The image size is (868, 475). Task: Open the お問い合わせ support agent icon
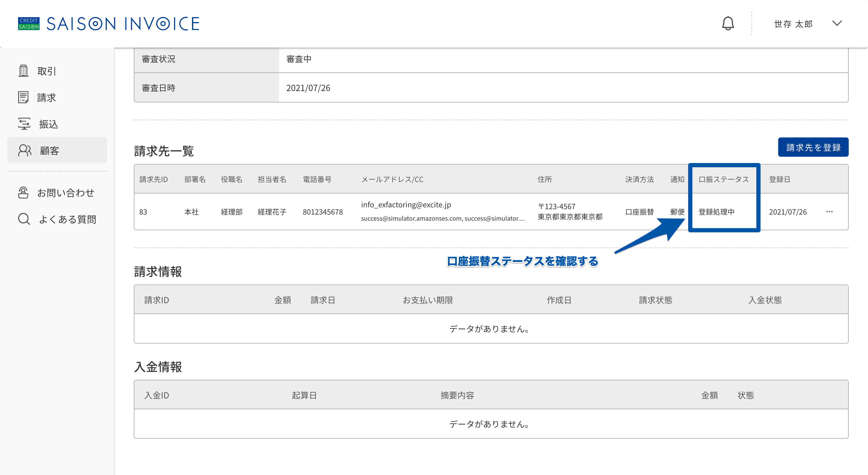click(23, 193)
